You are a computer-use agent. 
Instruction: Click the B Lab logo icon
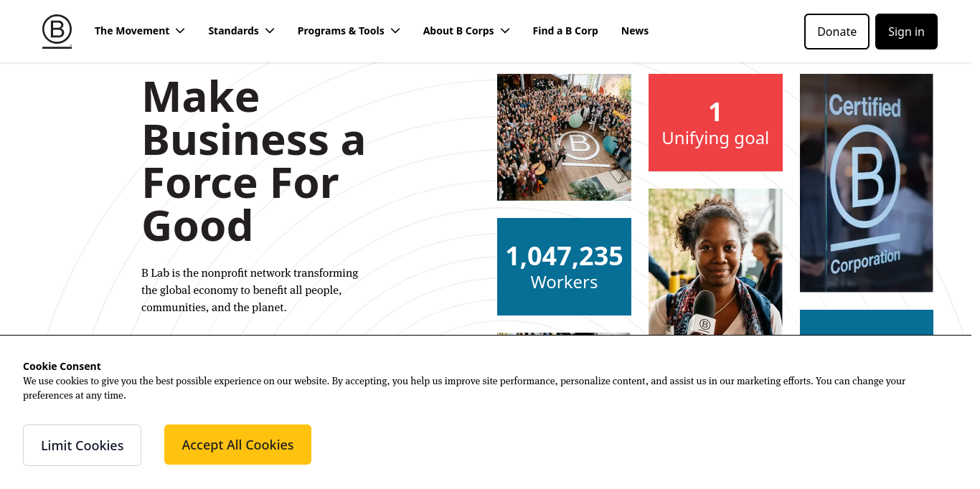pyautogui.click(x=57, y=32)
